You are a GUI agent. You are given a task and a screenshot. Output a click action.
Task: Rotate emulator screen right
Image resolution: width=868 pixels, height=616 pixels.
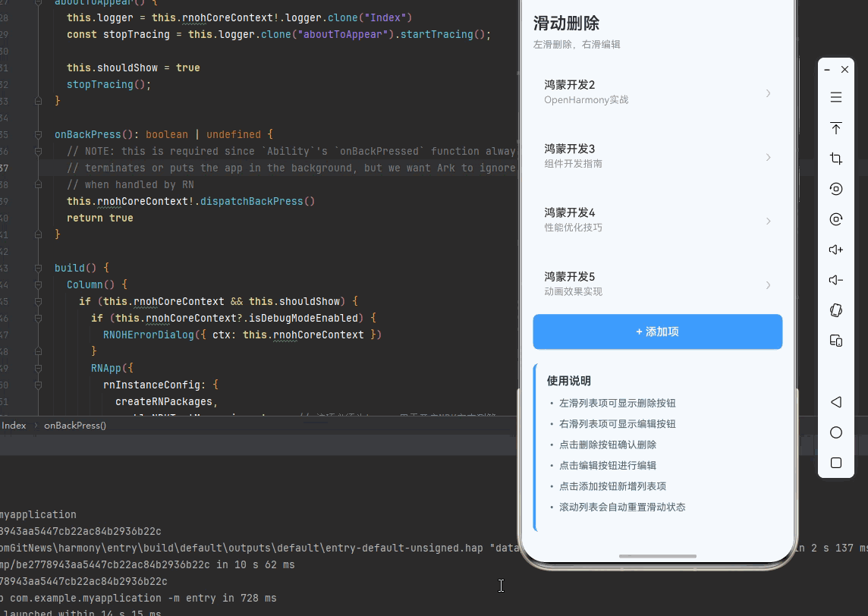point(836,219)
